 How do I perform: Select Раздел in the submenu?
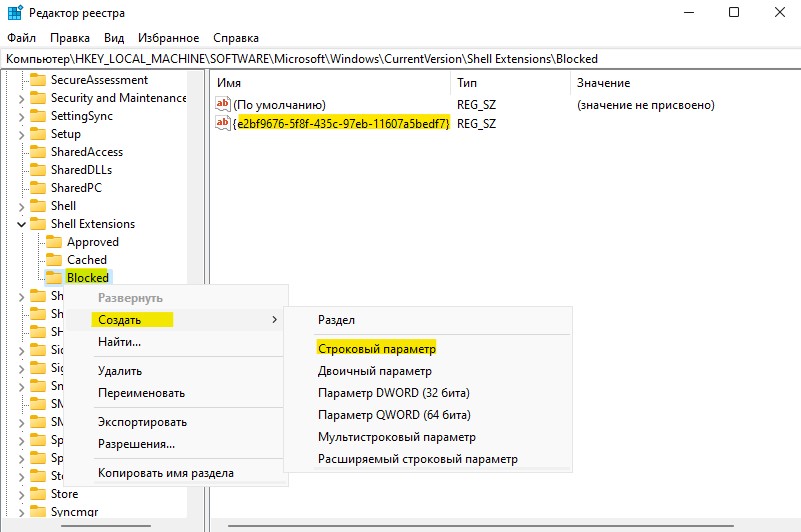pos(428,320)
